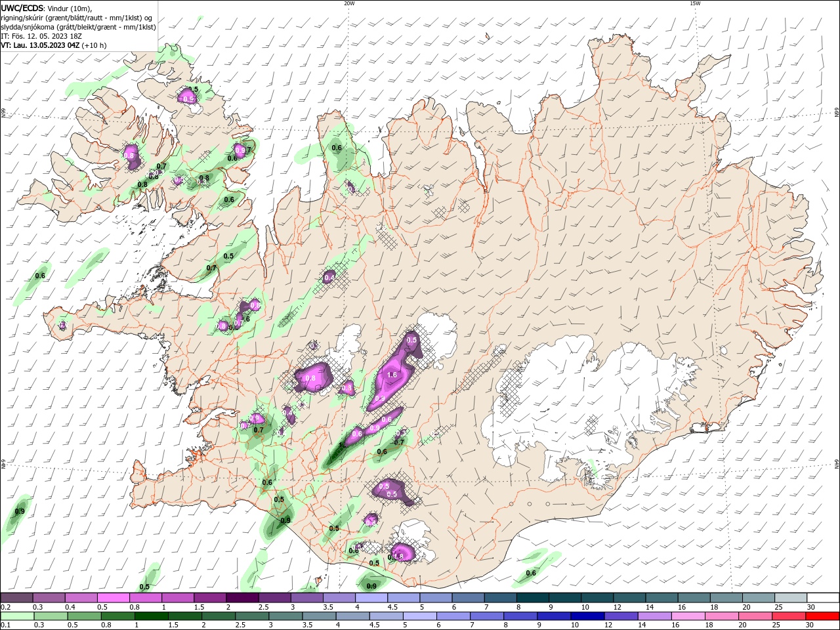Screen dimensions: 840x630
Task: Click the '15W' longitude label on the top edge
Action: tap(695, 3)
